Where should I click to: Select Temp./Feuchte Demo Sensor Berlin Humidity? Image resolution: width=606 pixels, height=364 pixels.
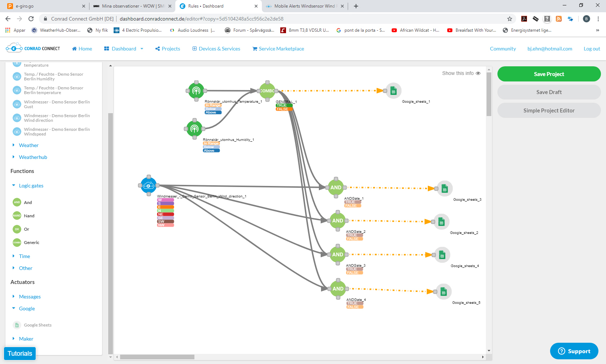coord(53,76)
